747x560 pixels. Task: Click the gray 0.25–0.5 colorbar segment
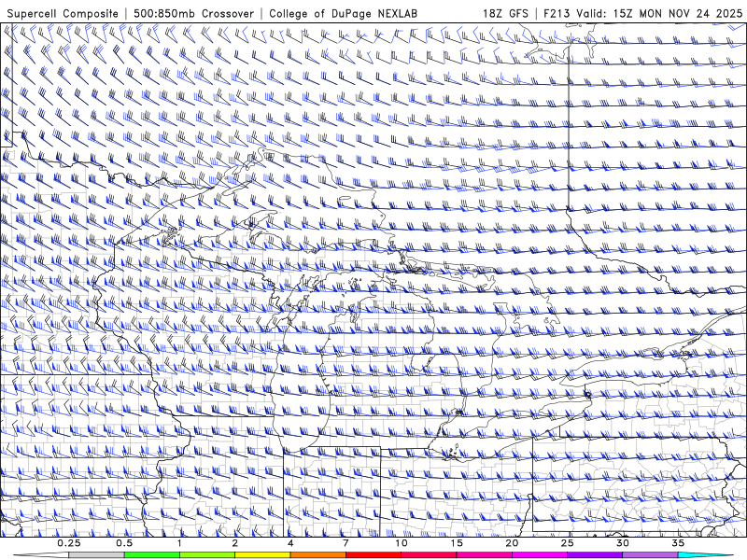(x=97, y=555)
